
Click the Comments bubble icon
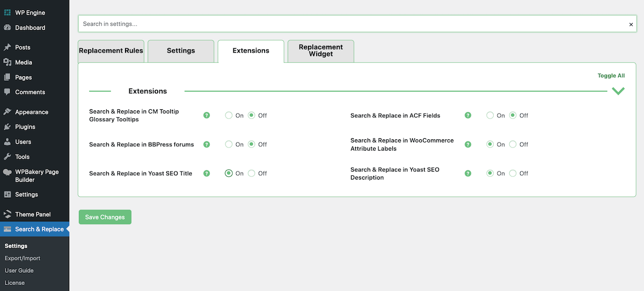[x=8, y=92]
